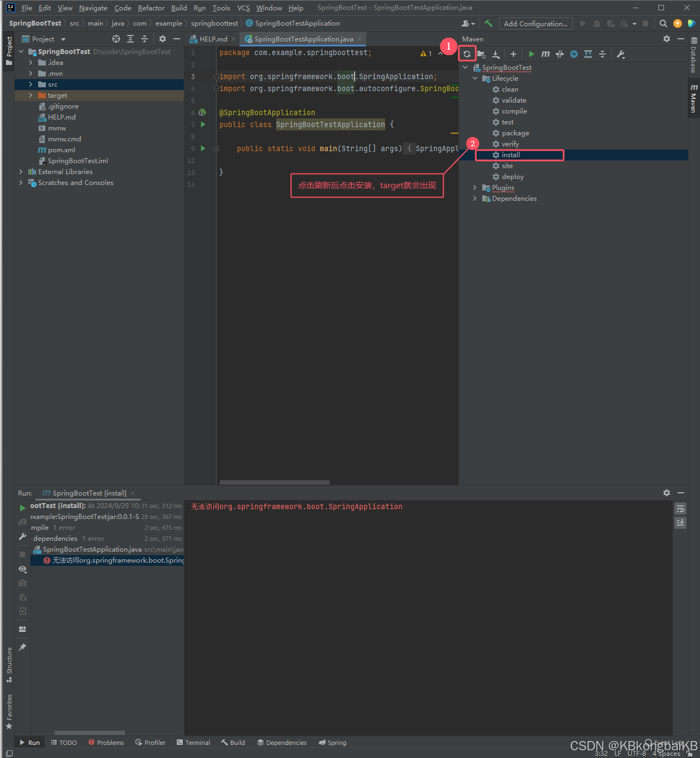This screenshot has width=700, height=758.
Task: Select error message row in Run tree
Action: tap(107, 560)
